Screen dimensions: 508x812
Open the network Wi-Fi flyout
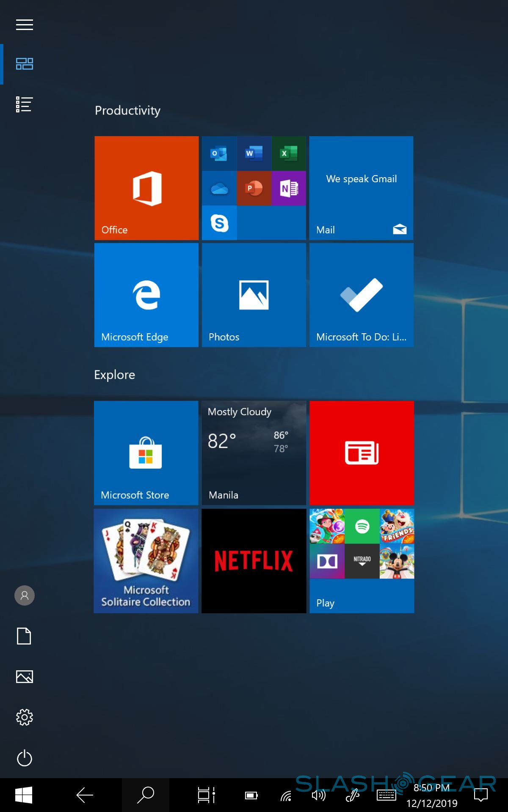286,796
